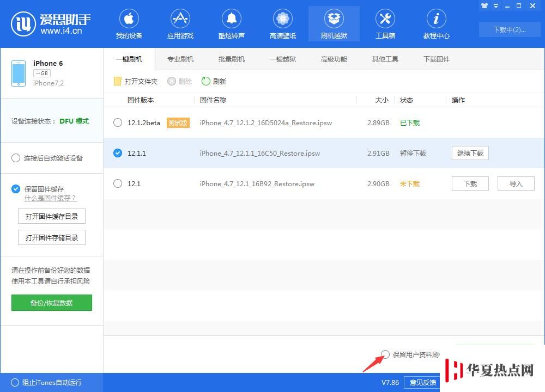This screenshot has height=392, width=545.
Task: Click the iPhone 6 device thumbnail
Action: 19,73
